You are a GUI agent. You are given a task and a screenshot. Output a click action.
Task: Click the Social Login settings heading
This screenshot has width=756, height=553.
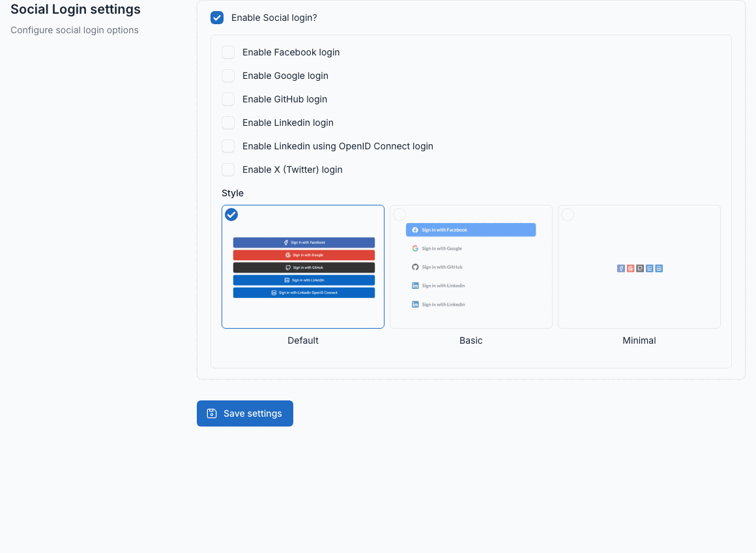(x=76, y=9)
